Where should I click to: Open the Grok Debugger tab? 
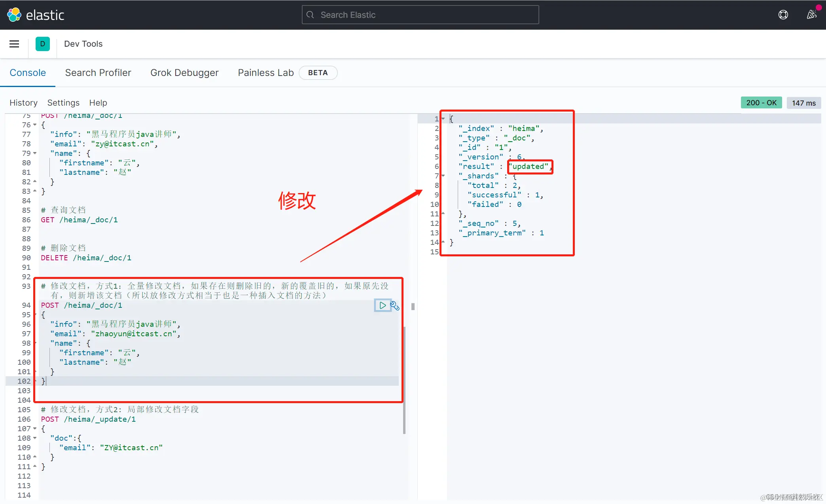184,73
